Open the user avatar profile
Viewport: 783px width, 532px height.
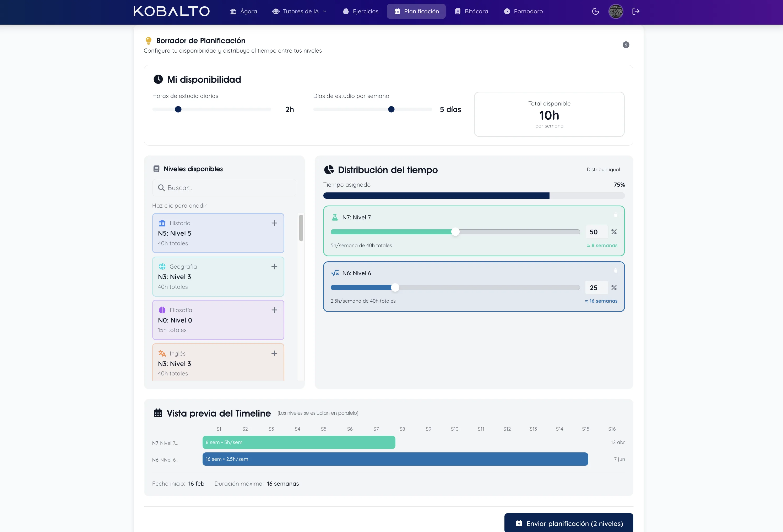coord(616,11)
